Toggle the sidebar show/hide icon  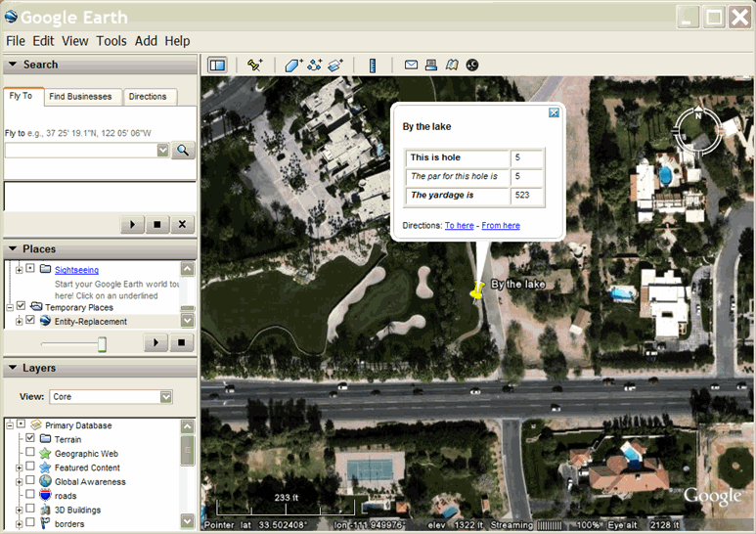[x=217, y=66]
